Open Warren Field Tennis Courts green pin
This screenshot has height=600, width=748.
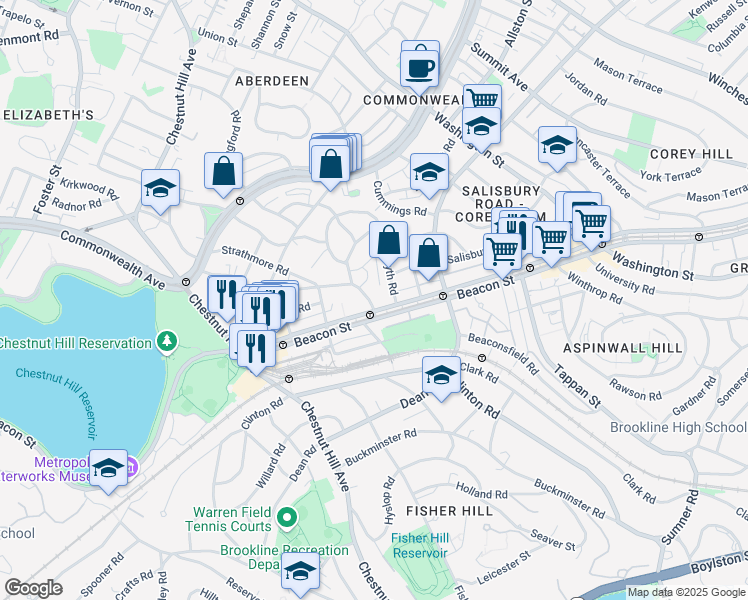286,518
